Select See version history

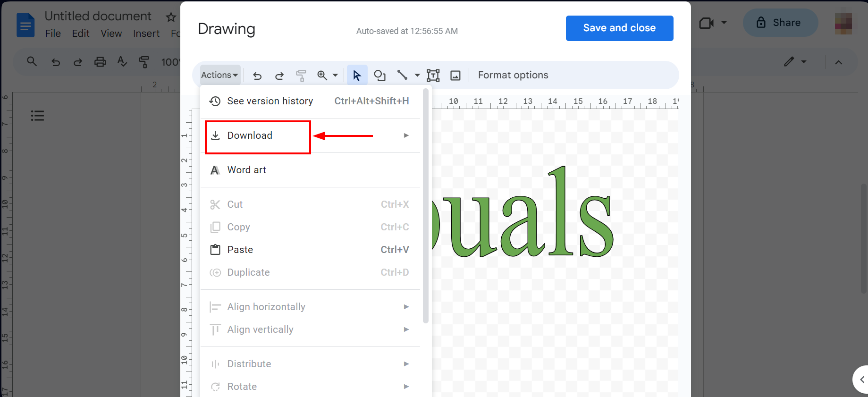tap(310, 101)
